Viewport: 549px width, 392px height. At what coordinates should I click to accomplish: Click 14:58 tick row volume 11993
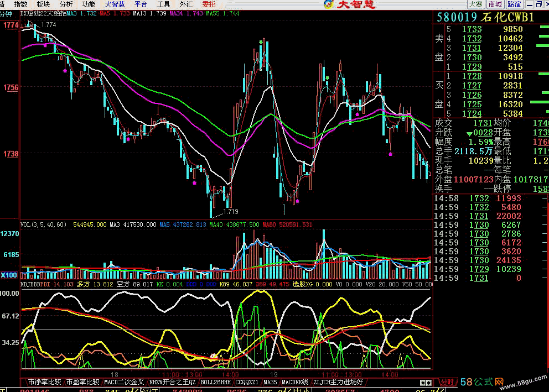click(509, 198)
